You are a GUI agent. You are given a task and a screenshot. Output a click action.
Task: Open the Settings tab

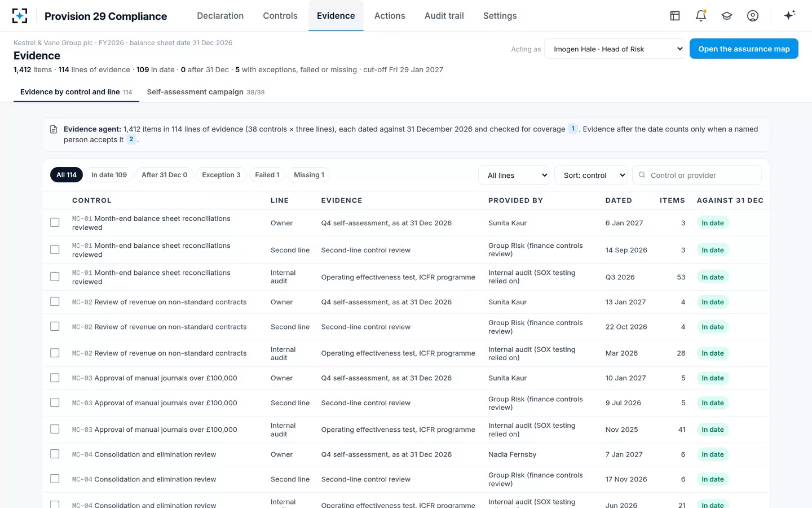(x=500, y=16)
